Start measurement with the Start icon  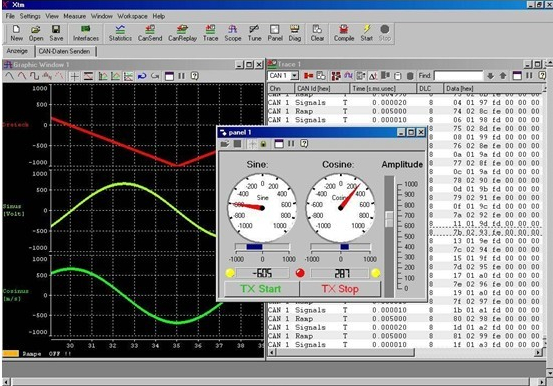pos(366,33)
